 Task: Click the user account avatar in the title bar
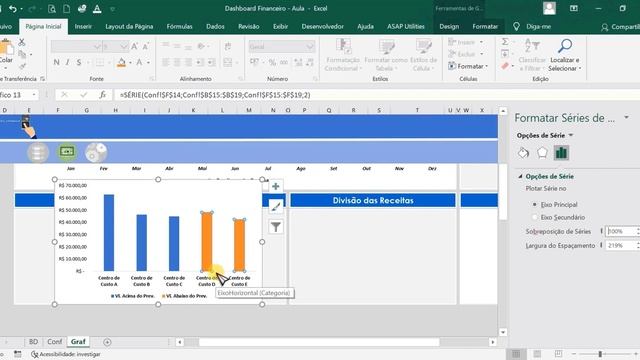click(x=549, y=8)
